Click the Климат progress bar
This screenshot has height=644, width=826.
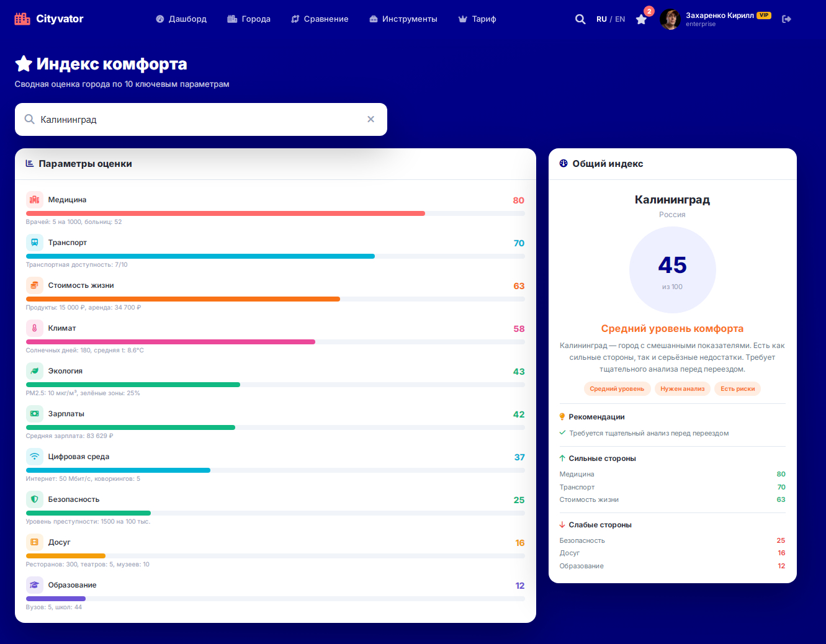276,342
